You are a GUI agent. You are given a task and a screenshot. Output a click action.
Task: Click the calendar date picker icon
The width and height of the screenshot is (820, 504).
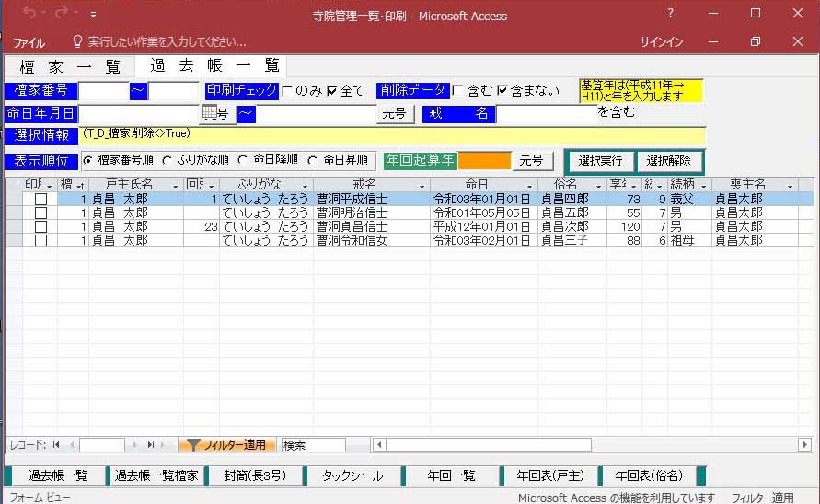coord(209,112)
